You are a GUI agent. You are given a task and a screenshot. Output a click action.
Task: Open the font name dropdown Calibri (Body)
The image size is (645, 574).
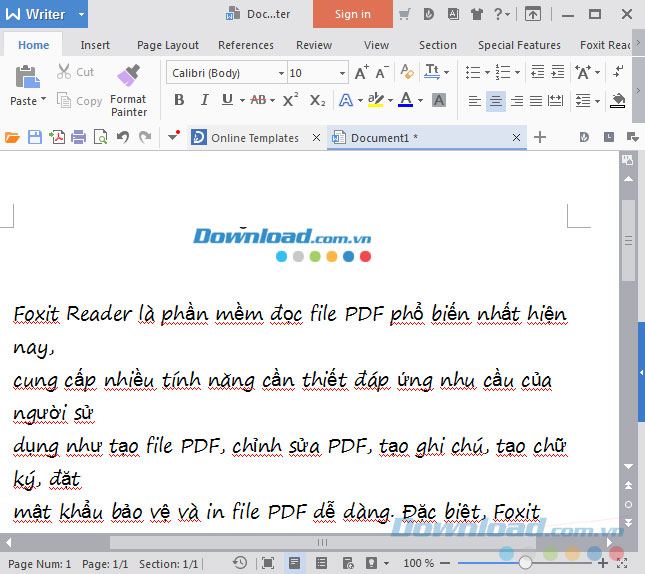[281, 73]
